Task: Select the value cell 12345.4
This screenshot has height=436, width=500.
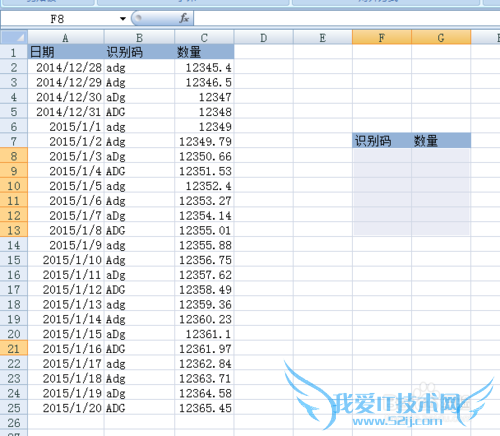Action: pos(204,67)
